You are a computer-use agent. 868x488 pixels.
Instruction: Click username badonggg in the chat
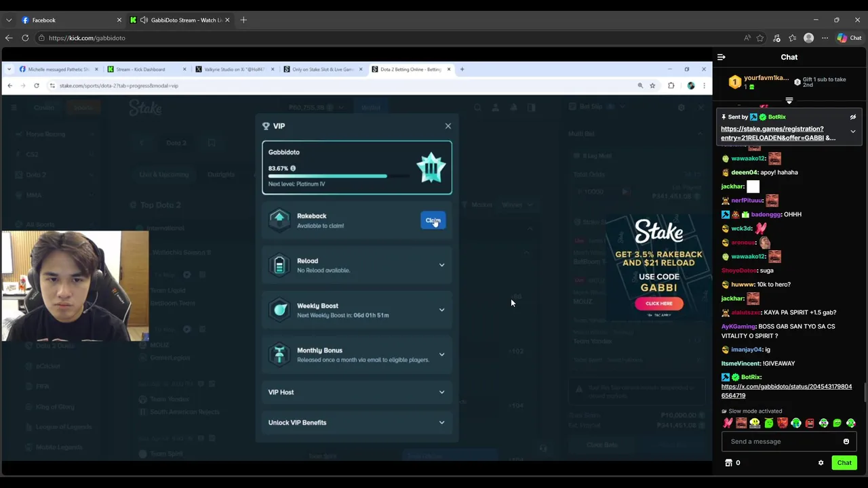(766, 214)
